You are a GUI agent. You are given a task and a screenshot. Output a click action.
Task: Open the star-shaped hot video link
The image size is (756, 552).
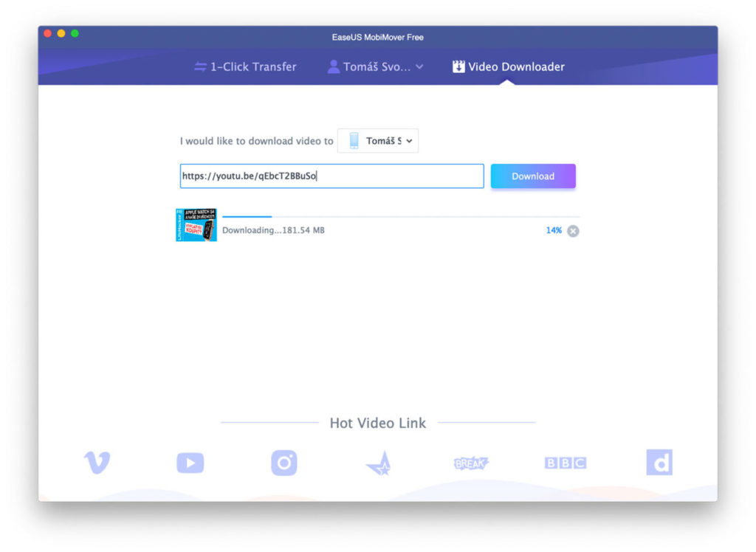pyautogui.click(x=380, y=463)
